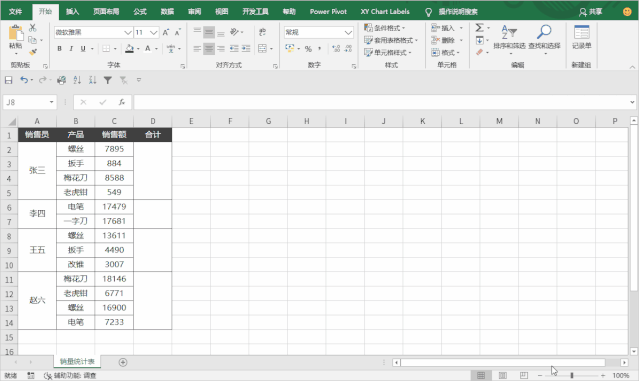Click the AutoSum sigma icon

[480, 28]
